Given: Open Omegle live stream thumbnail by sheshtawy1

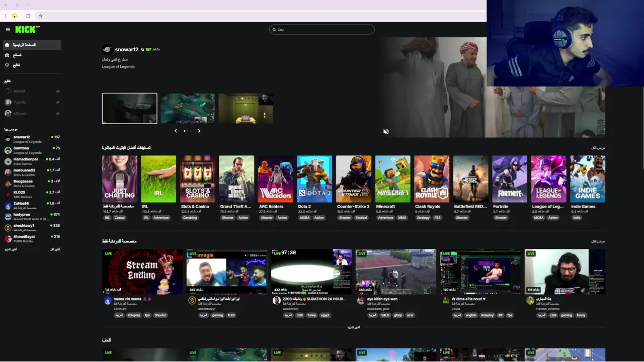Looking at the screenshot, I should tap(227, 271).
